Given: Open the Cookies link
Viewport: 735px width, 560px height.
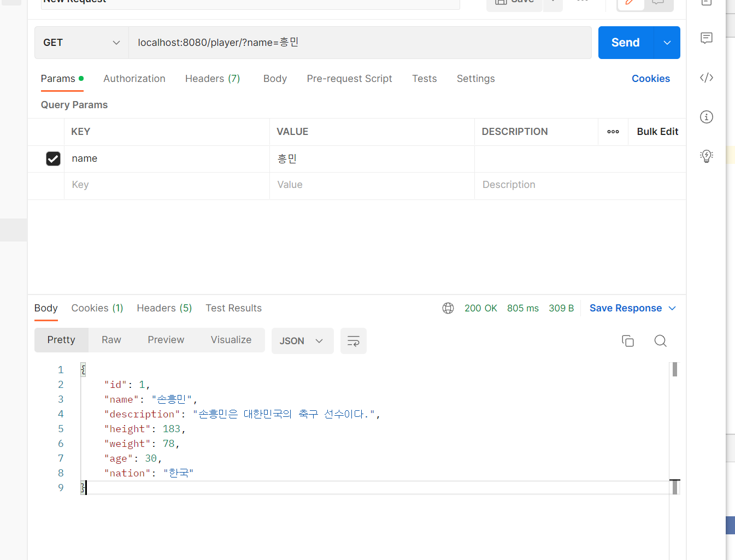Looking at the screenshot, I should 651,79.
